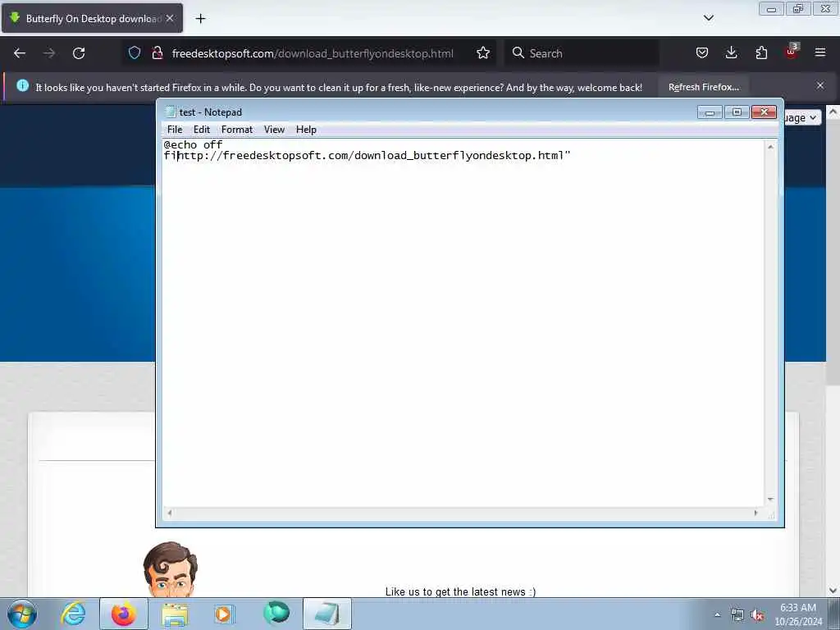This screenshot has width=840, height=630.
Task: Open Notepad Edit menu
Action: click(x=202, y=130)
